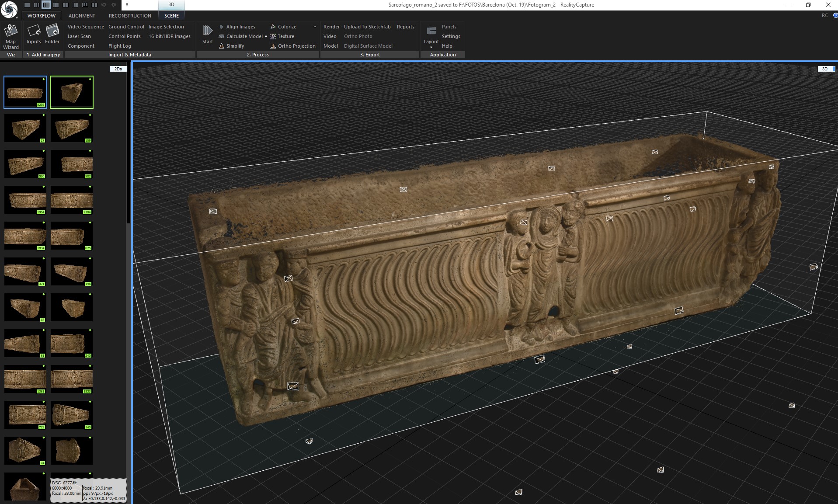Image resolution: width=838 pixels, height=504 pixels.
Task: Open the Map Wizard tool
Action: pos(10,36)
